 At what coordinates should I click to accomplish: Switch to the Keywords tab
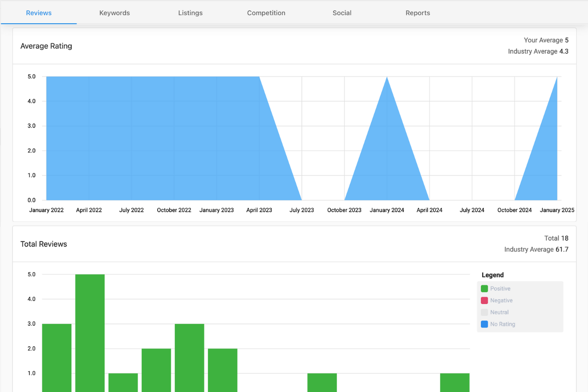coord(115,13)
